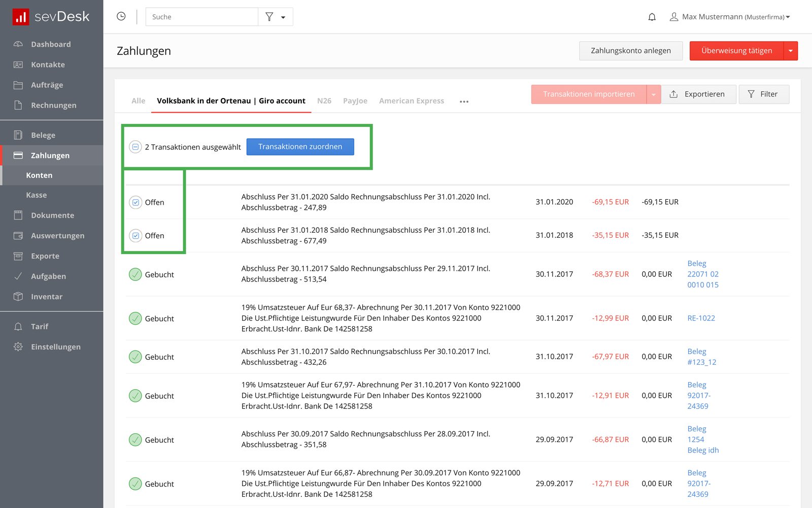
Task: Open Exporte in the sidebar
Action: [x=51, y=256]
